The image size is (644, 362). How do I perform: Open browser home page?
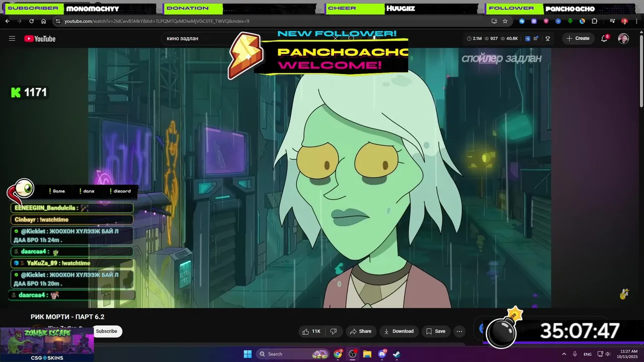pos(43,21)
